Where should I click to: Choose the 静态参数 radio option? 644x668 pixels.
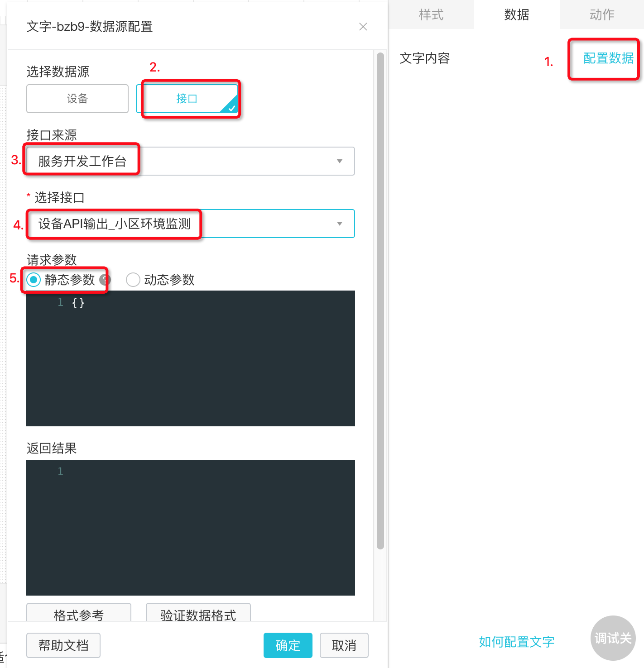34,280
